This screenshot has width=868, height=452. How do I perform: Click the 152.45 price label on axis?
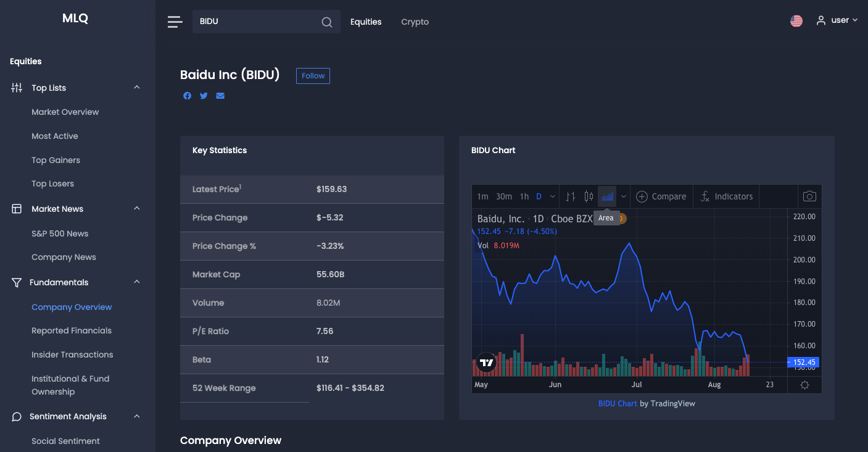click(803, 362)
